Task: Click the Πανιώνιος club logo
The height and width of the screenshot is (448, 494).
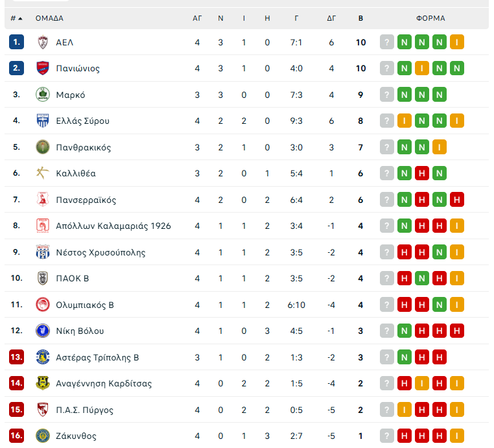Action: 43,68
